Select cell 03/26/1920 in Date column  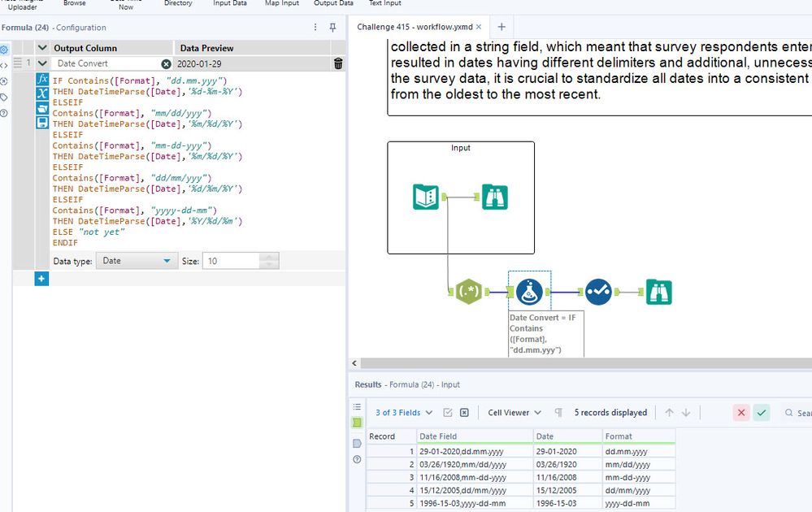(x=568, y=464)
